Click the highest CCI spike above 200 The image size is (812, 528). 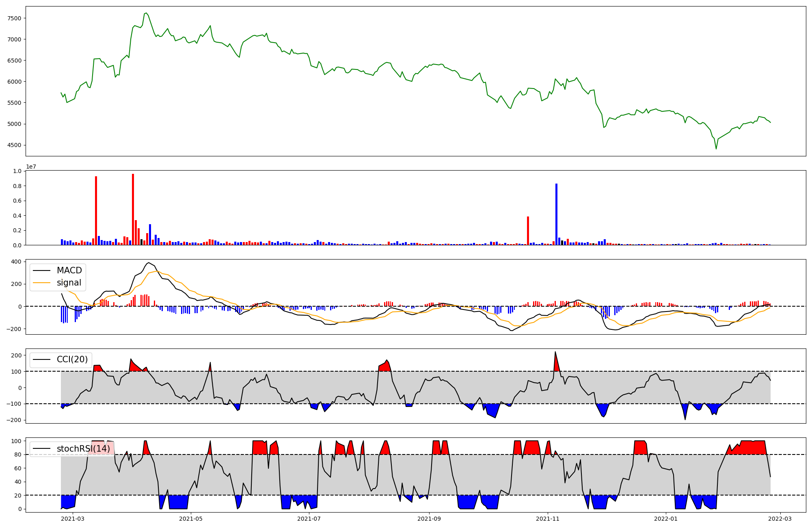point(555,352)
